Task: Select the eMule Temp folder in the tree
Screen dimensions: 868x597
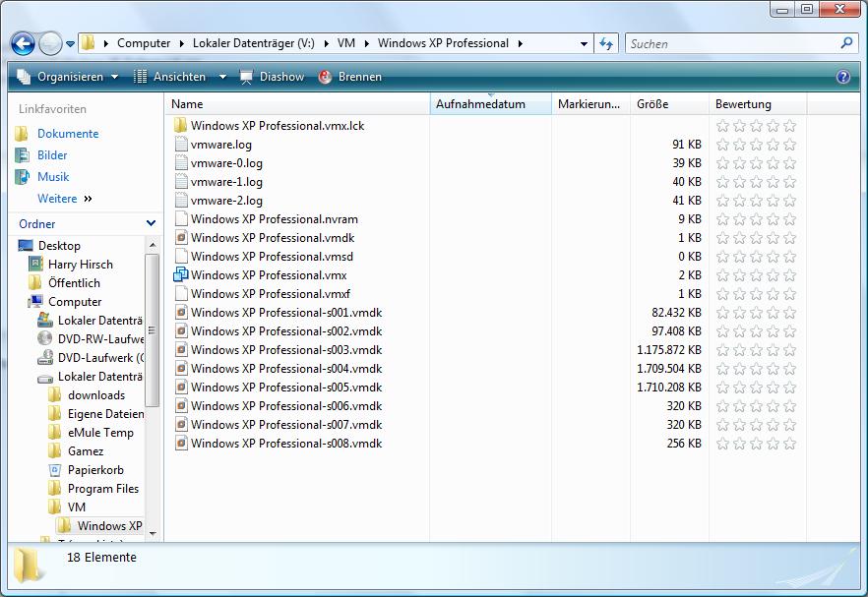Action: point(100,432)
